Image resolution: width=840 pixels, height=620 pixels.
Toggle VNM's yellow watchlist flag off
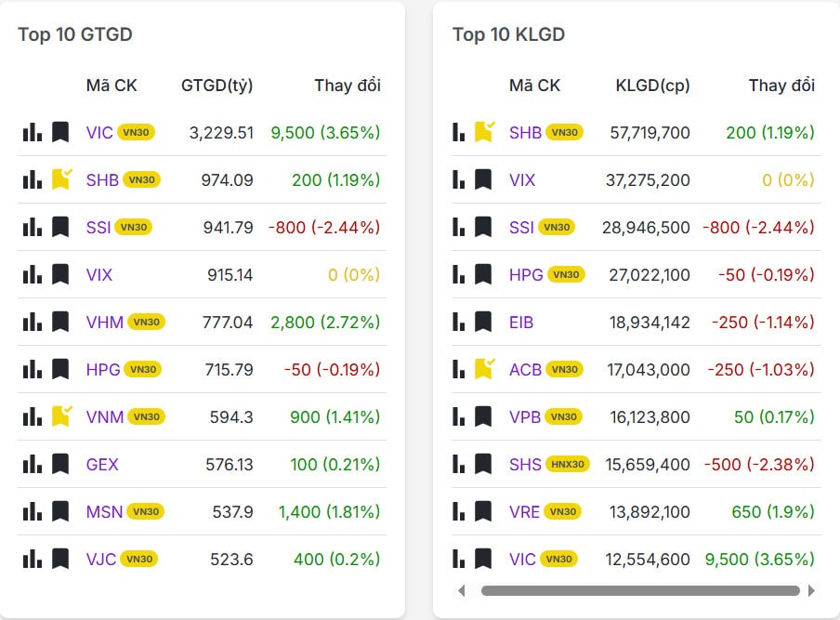point(61,416)
